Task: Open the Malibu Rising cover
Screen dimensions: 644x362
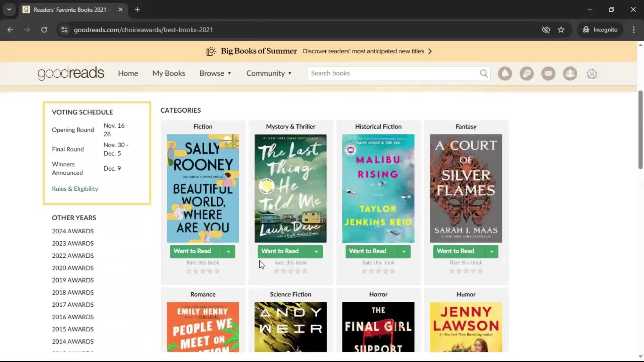Action: (x=378, y=188)
